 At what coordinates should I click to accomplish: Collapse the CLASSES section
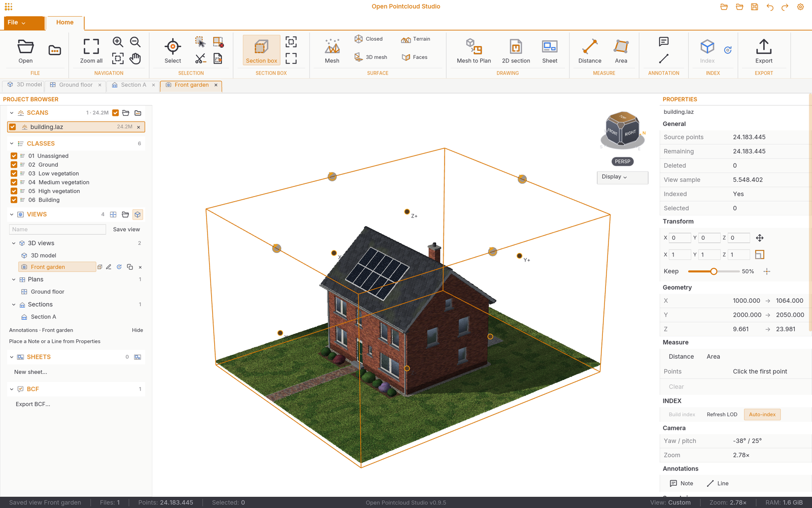coord(12,144)
